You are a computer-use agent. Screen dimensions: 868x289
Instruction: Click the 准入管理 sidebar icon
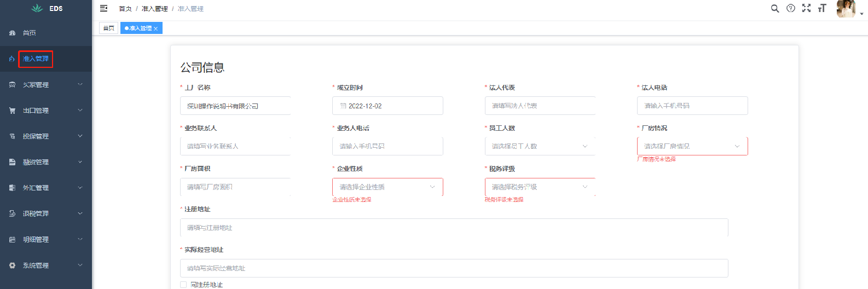12,59
